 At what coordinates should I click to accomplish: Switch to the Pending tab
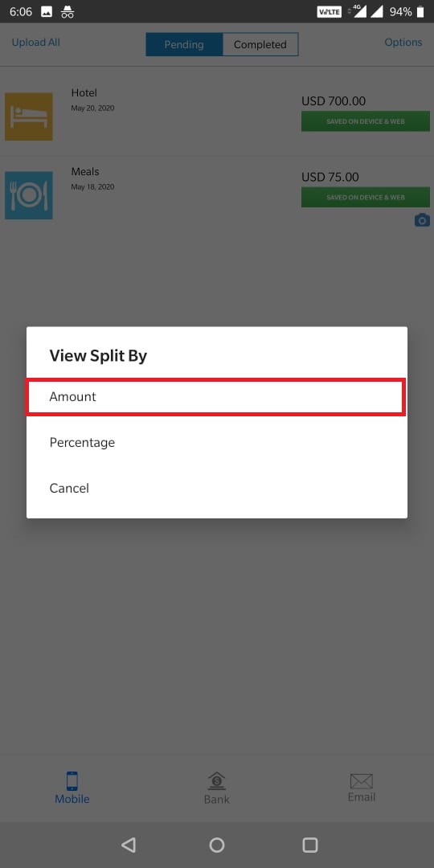tap(184, 44)
